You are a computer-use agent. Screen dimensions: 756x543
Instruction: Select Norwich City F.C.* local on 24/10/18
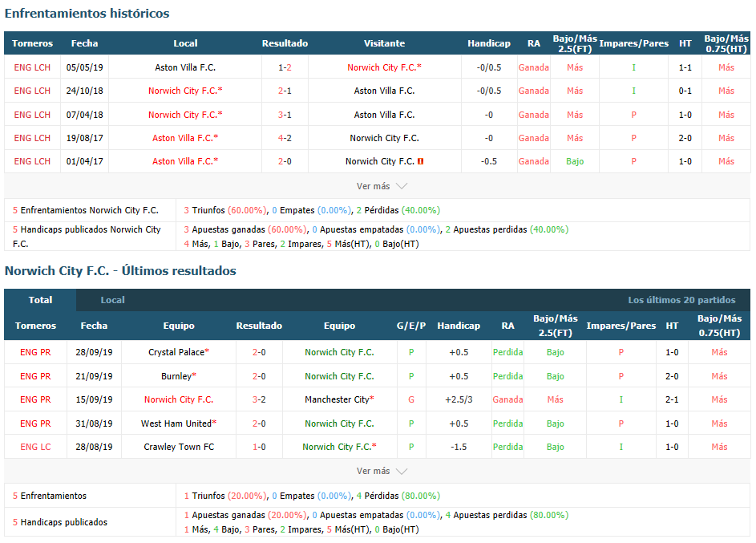pyautogui.click(x=185, y=91)
